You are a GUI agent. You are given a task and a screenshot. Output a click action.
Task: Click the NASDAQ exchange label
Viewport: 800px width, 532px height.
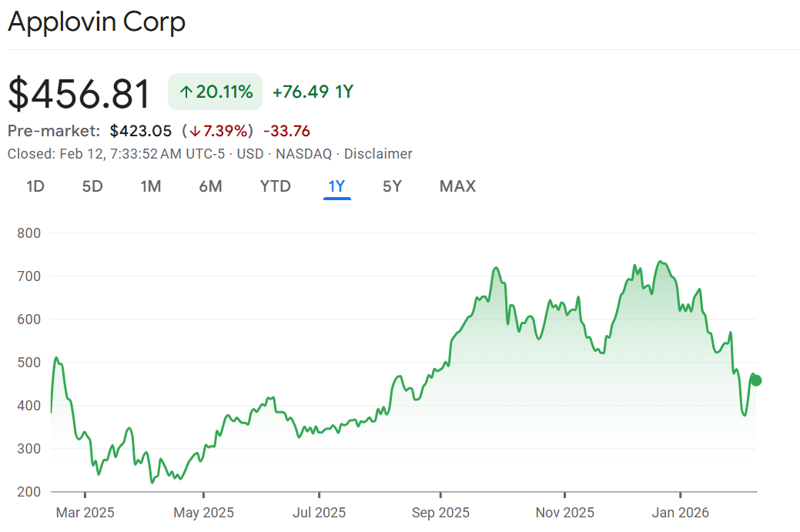[x=303, y=154]
